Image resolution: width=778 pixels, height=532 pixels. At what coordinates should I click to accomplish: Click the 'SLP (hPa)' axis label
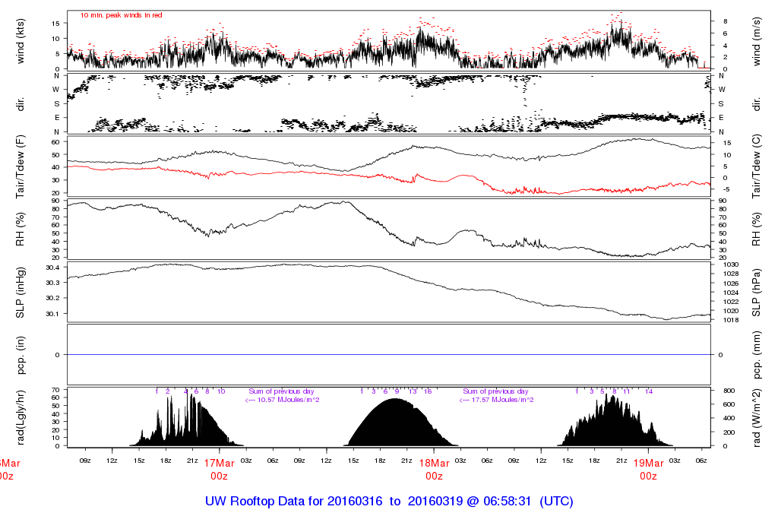757,293
